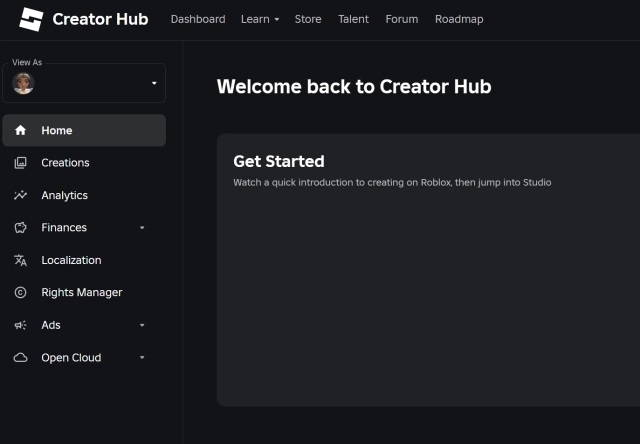Expand the Ads submenu arrow
The image size is (640, 444).
(142, 325)
